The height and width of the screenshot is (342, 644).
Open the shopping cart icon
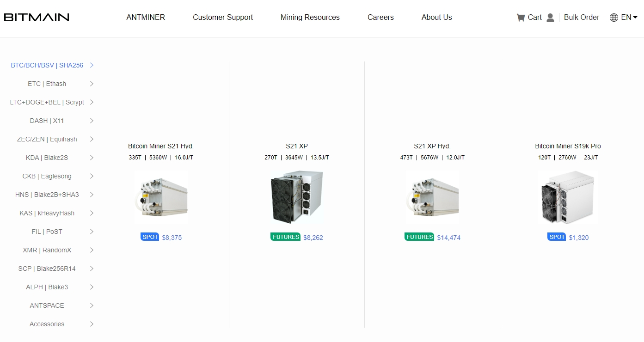pos(521,18)
